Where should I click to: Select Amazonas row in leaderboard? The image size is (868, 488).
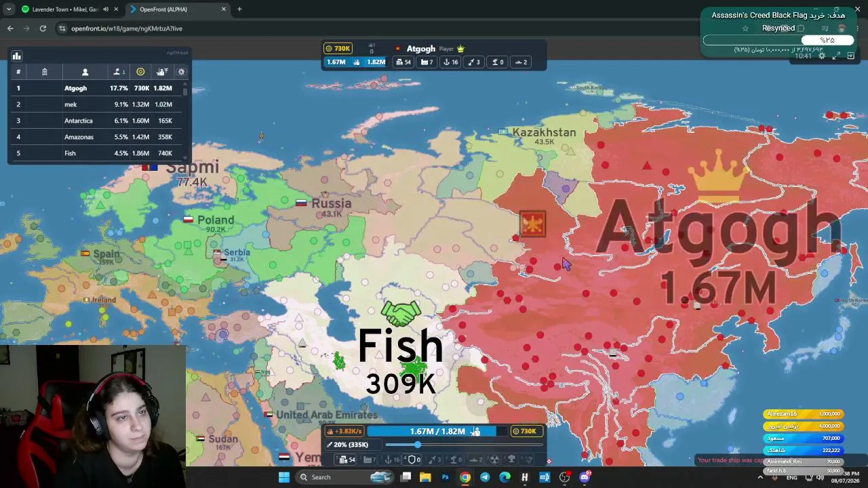[96, 137]
